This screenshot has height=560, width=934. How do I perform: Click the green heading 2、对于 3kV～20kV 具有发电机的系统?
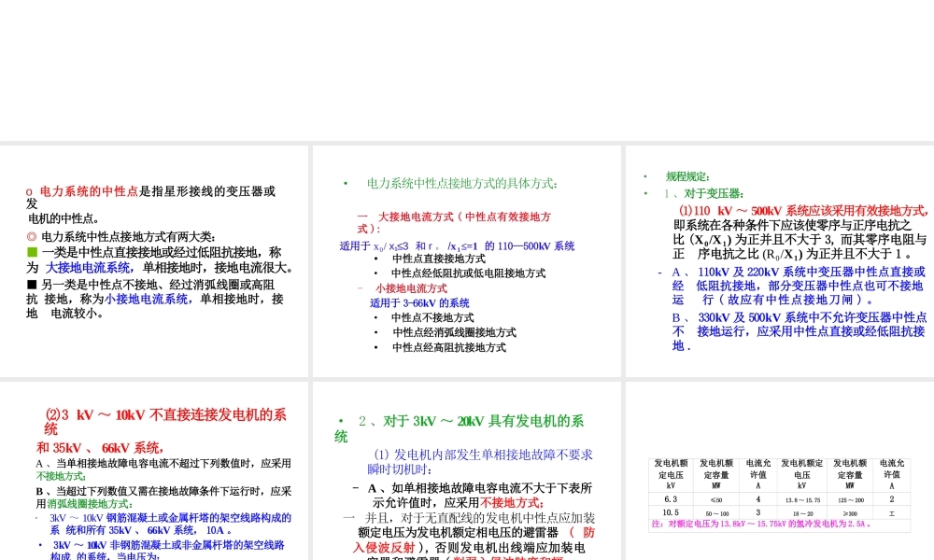point(459,429)
